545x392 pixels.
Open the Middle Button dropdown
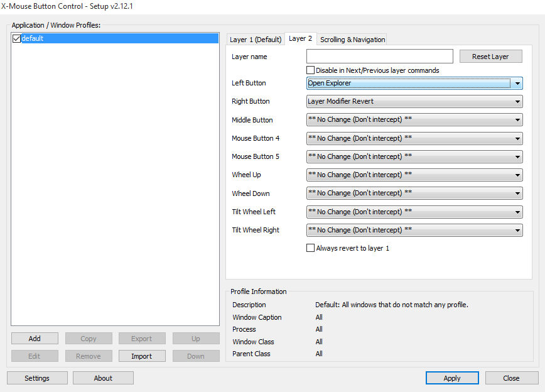coord(414,119)
